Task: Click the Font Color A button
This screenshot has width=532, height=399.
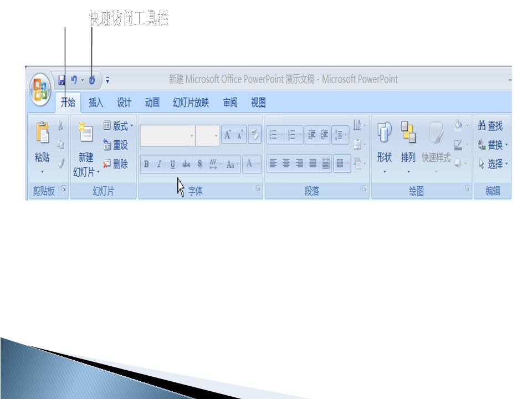Action: pyautogui.click(x=249, y=164)
